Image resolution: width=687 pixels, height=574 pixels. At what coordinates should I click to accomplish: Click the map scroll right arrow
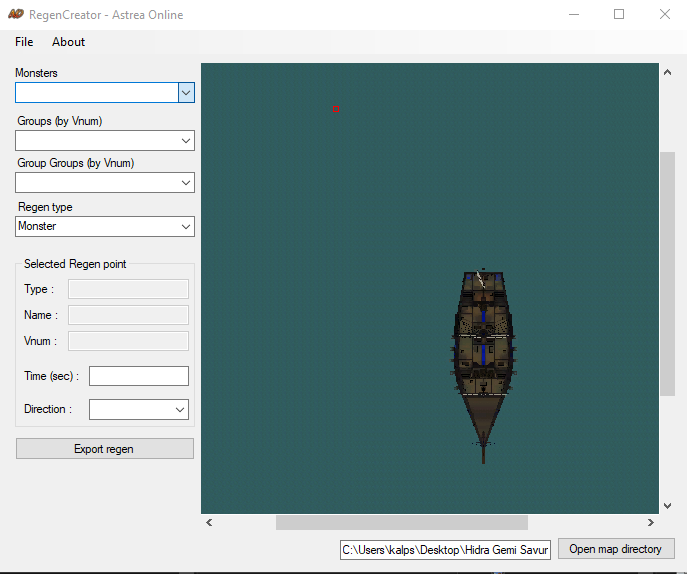tap(651, 522)
